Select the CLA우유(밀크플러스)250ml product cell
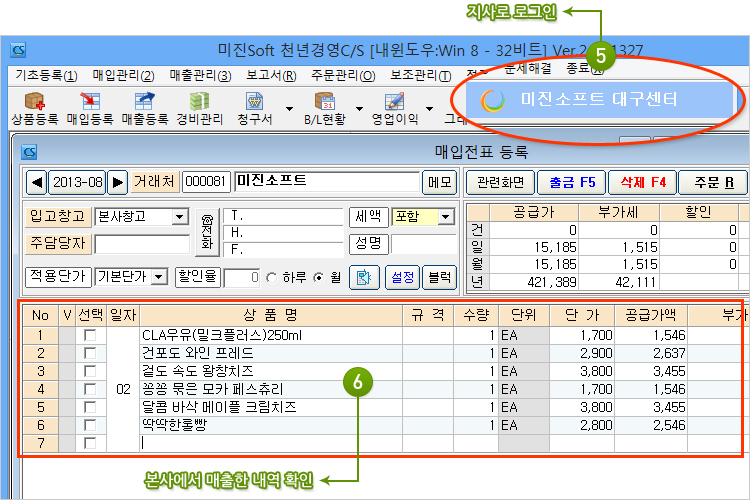This screenshot has height=500, width=750. click(x=271, y=335)
